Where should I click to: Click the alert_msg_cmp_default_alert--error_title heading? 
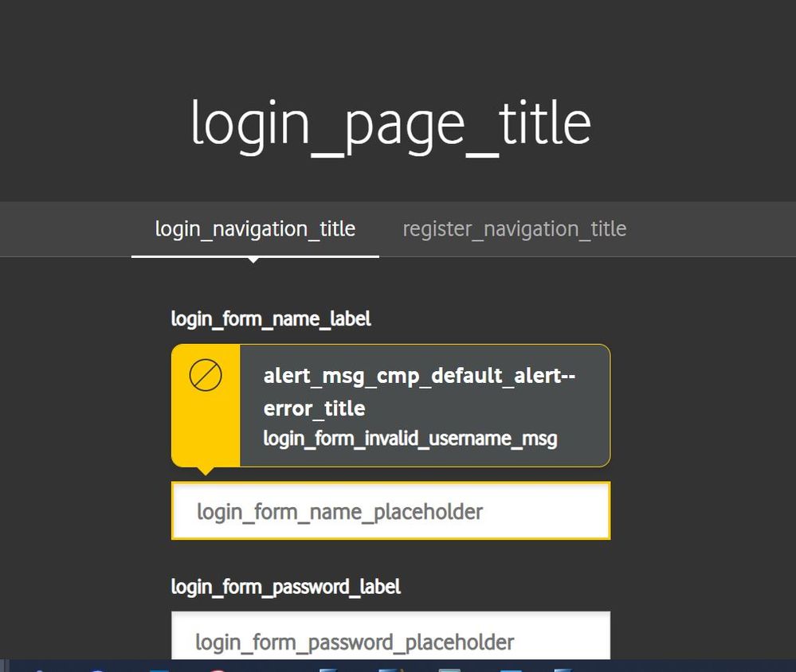[x=418, y=391]
